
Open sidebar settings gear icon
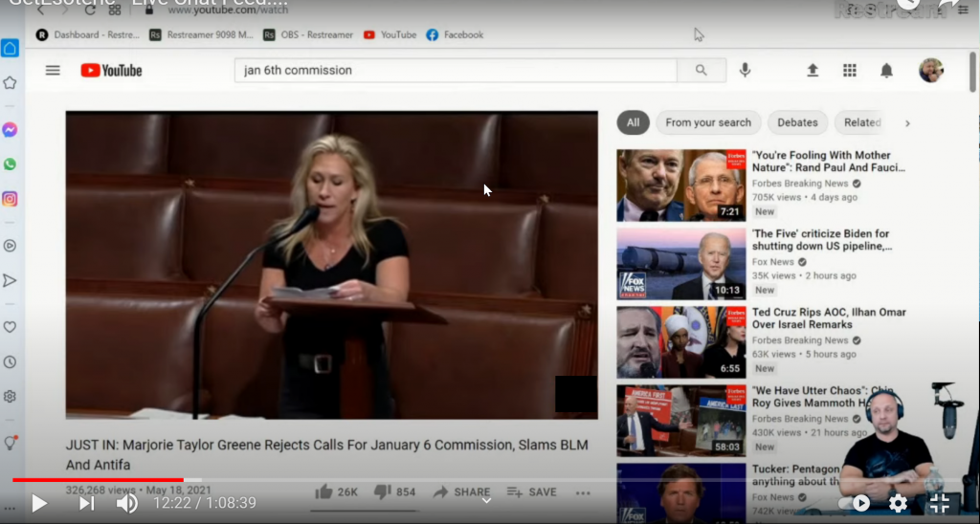pos(10,397)
